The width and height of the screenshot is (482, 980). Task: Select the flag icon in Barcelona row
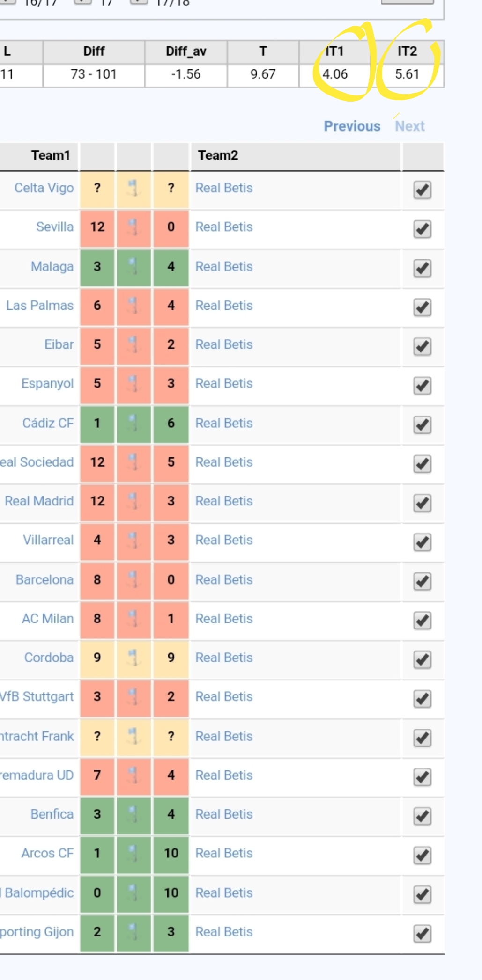tap(133, 580)
